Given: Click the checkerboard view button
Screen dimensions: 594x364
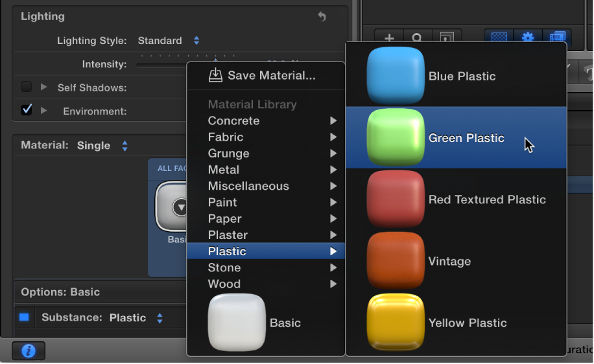Looking at the screenshot, I should coord(499,38).
